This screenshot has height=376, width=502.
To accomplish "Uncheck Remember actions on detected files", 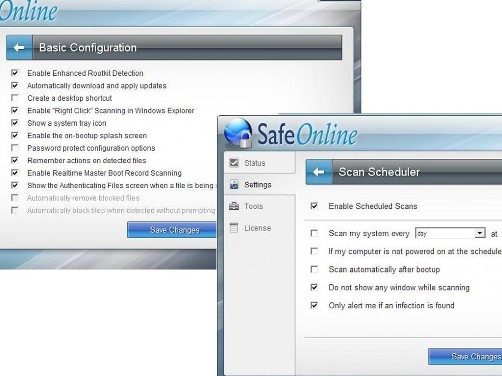I will click(15, 160).
